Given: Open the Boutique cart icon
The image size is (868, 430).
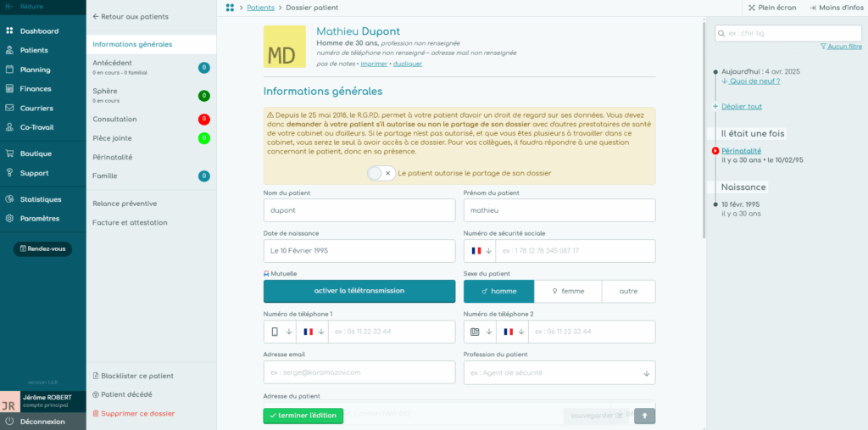Looking at the screenshot, I should coord(10,154).
